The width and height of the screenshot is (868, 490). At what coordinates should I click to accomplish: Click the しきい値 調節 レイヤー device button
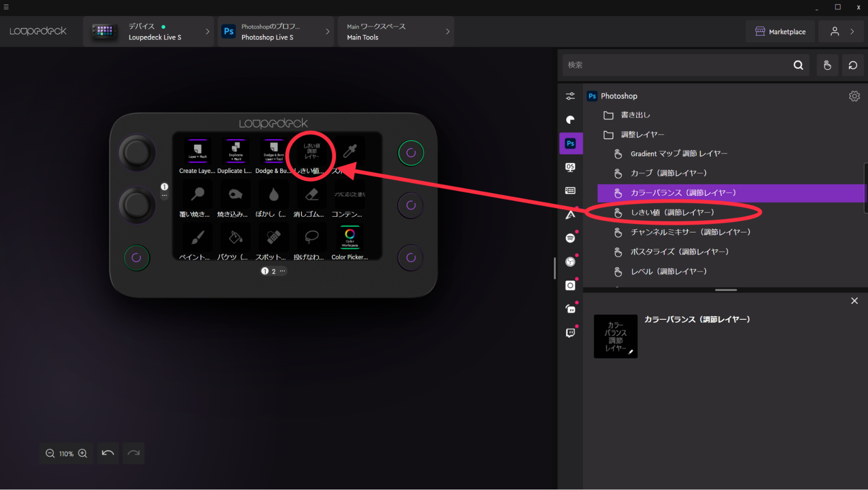click(x=312, y=152)
